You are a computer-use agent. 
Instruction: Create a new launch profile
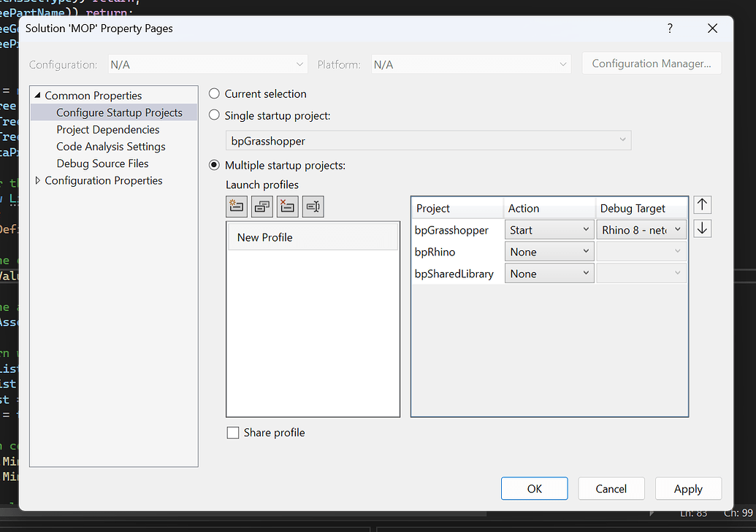click(237, 207)
